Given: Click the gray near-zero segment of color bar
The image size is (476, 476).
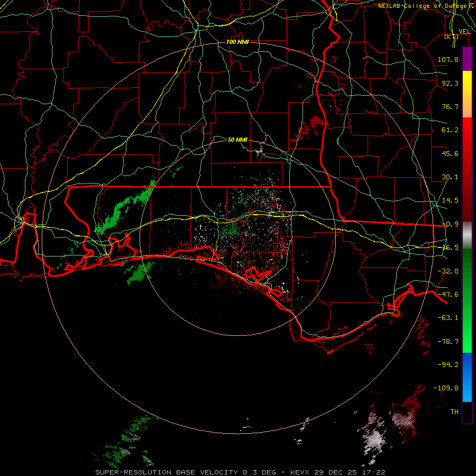Looking at the screenshot, I should [467, 235].
